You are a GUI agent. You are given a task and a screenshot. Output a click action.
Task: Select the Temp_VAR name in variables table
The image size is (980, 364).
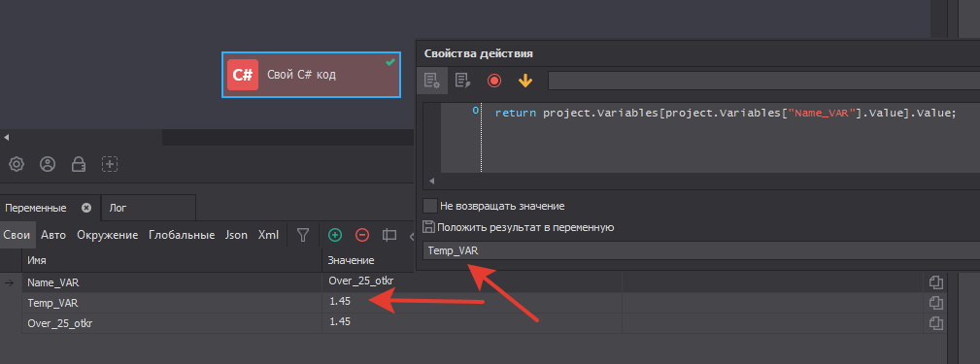(53, 303)
